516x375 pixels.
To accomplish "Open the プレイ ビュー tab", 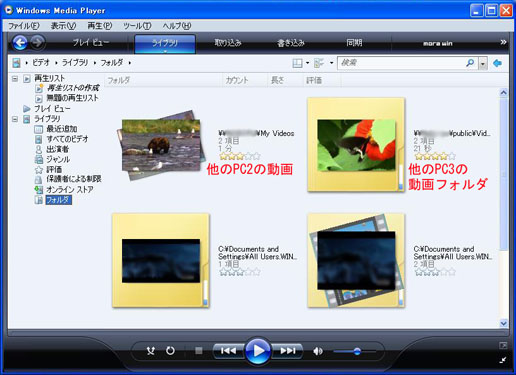I will point(90,43).
